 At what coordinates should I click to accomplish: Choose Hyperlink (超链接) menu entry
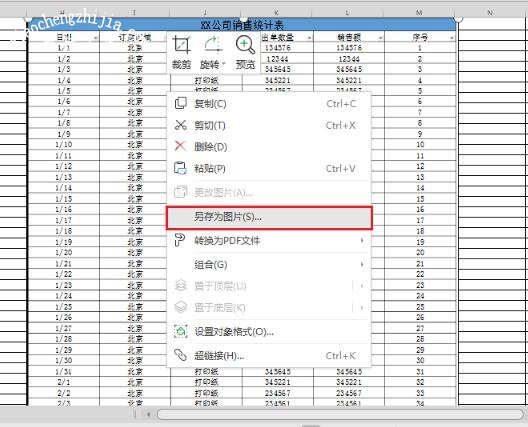click(x=269, y=356)
